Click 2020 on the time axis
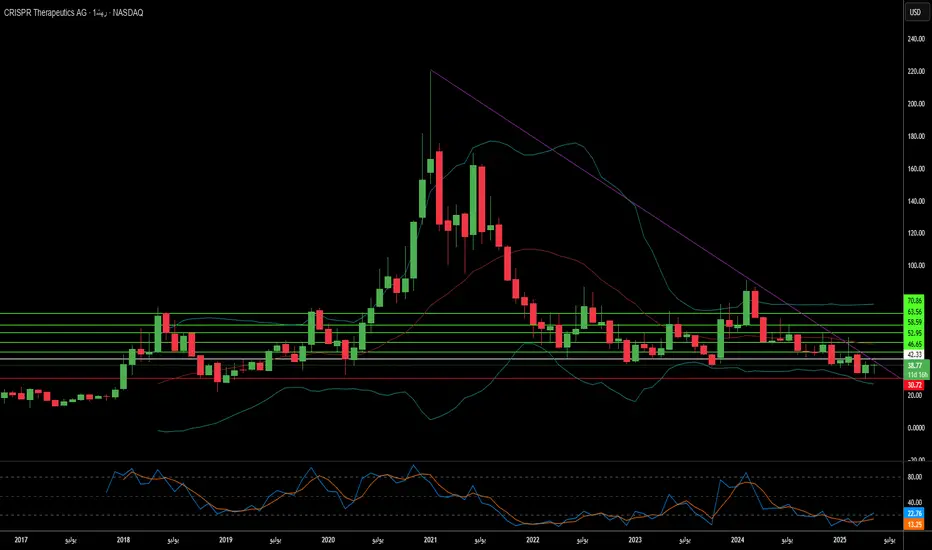The image size is (932, 550). click(328, 540)
